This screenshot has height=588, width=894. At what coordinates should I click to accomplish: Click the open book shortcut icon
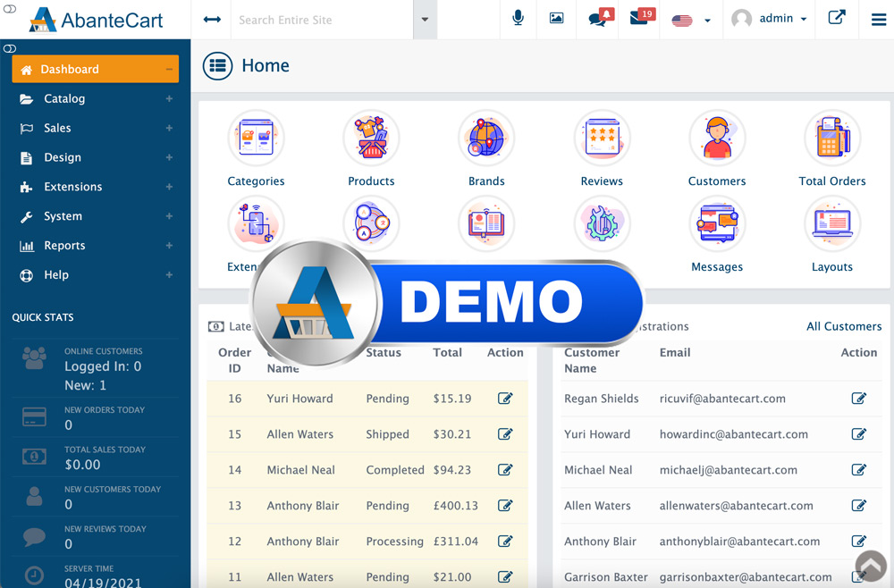[x=486, y=223]
